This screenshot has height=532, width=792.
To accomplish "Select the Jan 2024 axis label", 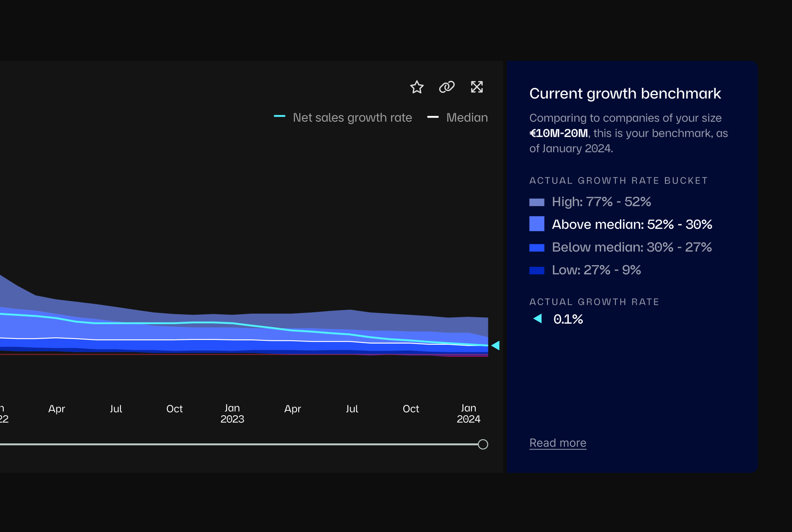I will pyautogui.click(x=469, y=413).
